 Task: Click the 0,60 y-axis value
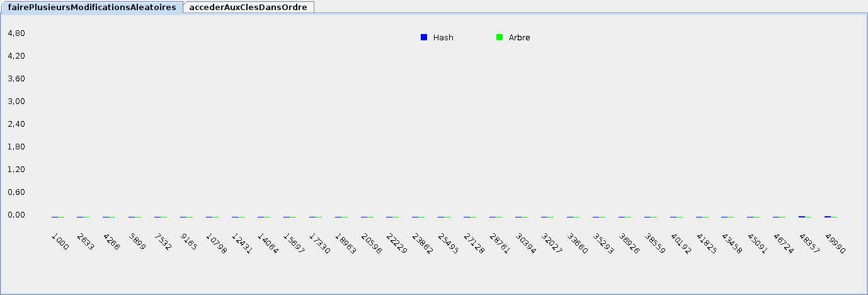[x=16, y=192]
